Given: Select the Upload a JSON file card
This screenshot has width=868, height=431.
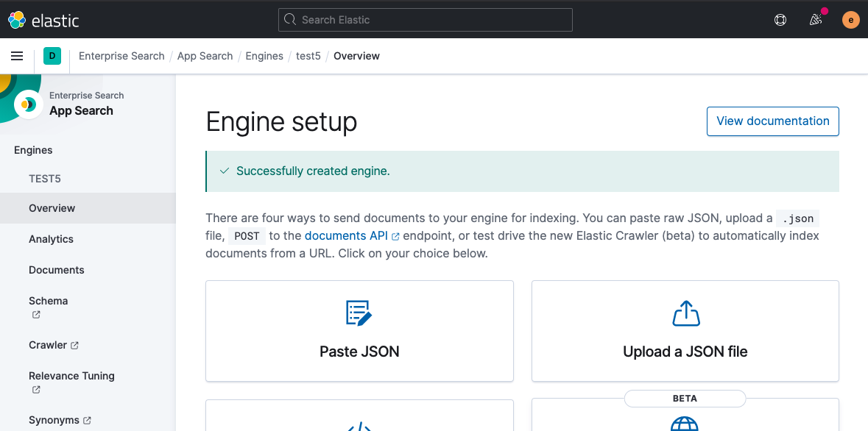Looking at the screenshot, I should (x=685, y=331).
